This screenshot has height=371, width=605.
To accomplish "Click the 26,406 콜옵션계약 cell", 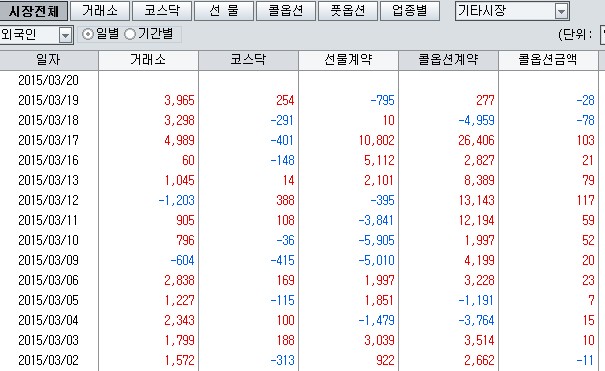I will tap(476, 140).
